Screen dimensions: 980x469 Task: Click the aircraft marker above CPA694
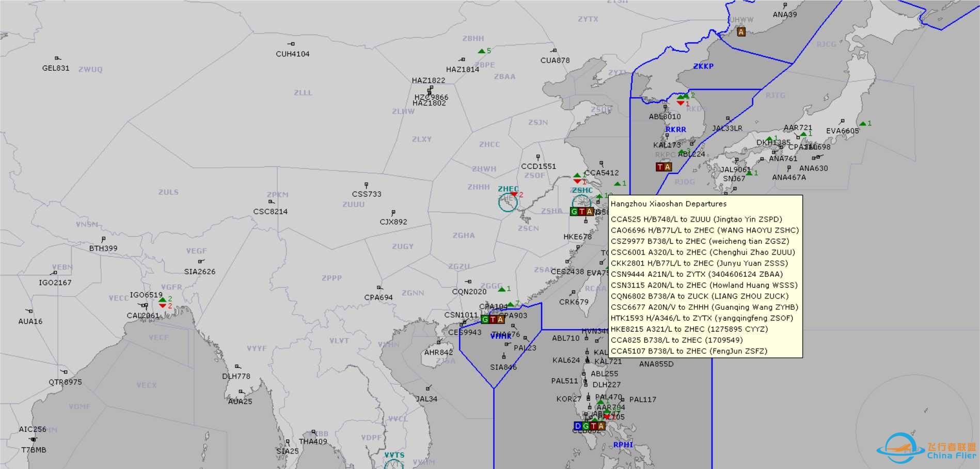[379, 288]
